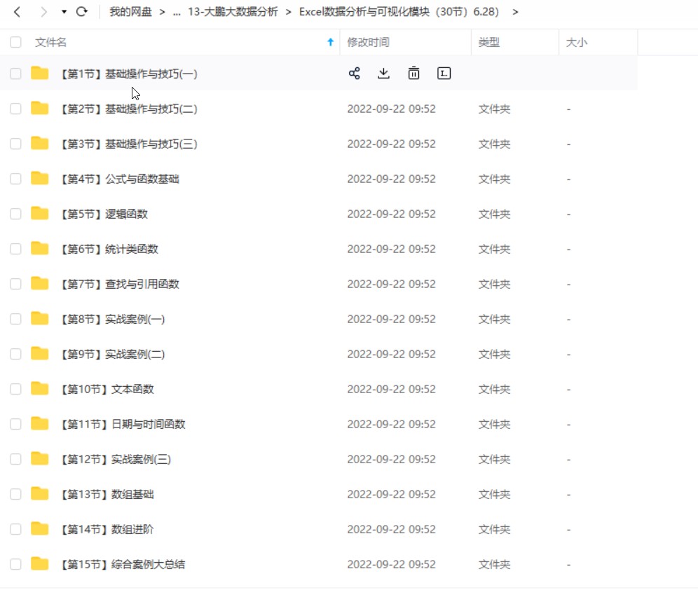Sort by 修改时间 column header

click(368, 42)
